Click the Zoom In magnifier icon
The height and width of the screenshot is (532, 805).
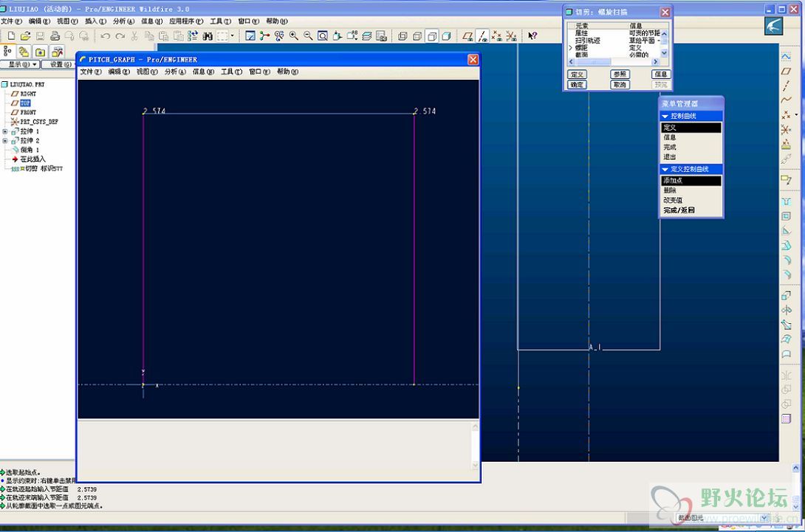(294, 36)
